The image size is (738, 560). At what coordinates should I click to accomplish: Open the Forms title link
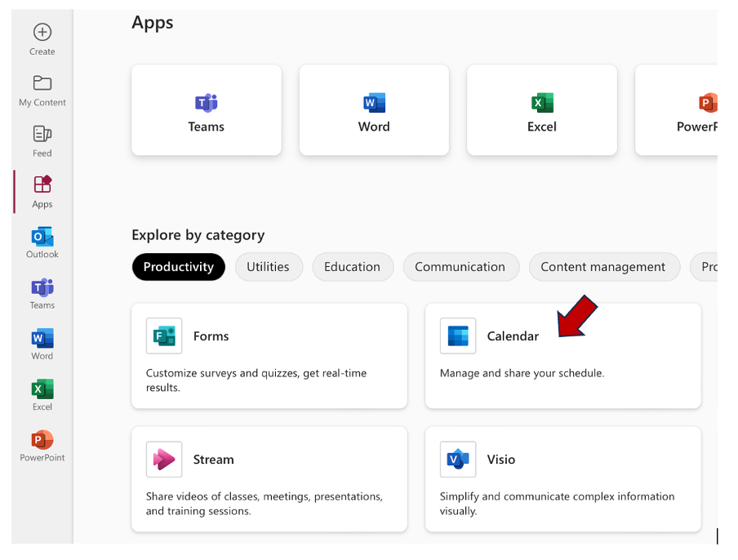(211, 336)
